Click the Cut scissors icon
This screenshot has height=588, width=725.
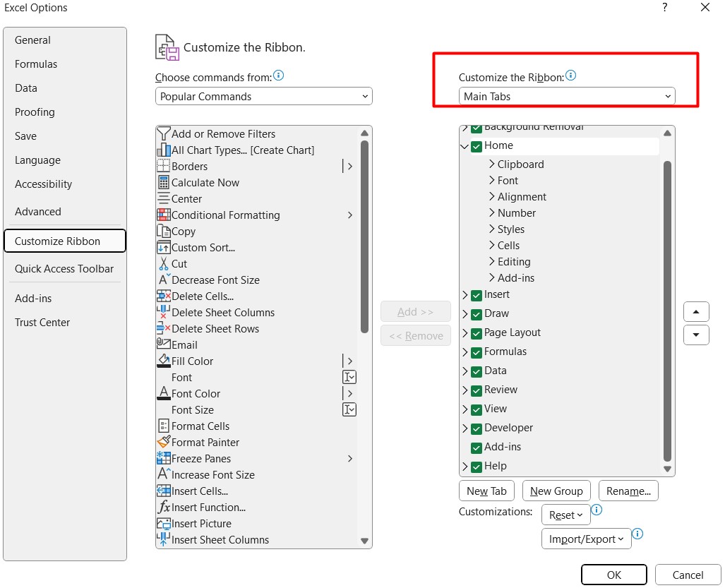[x=164, y=263]
